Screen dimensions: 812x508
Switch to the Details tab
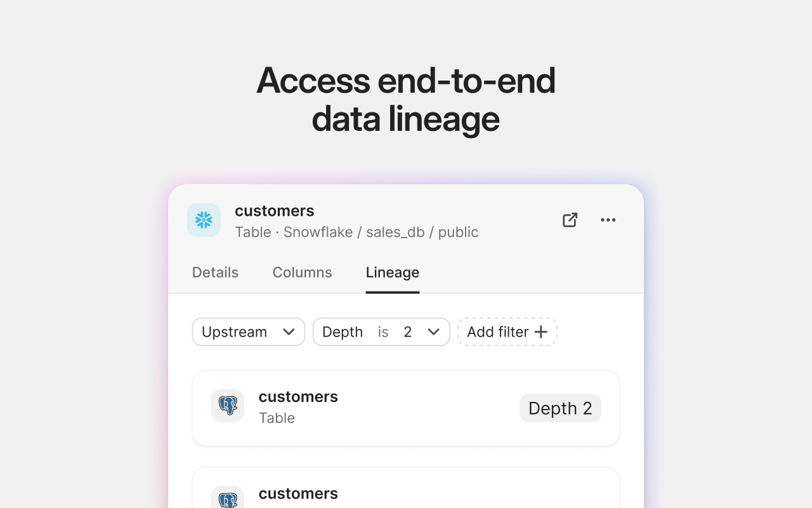[215, 272]
